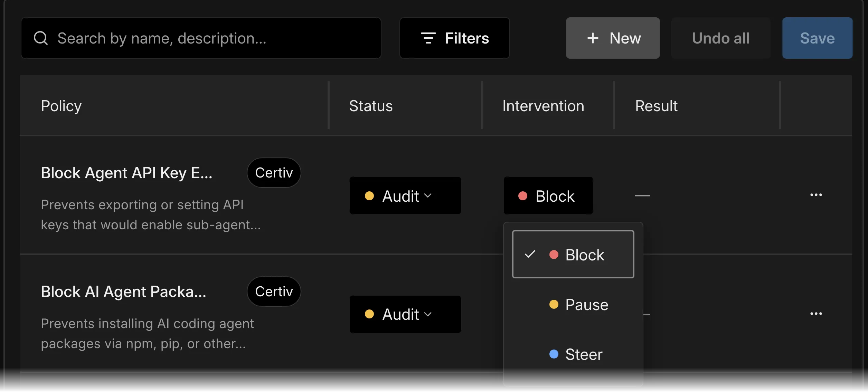This screenshot has height=392, width=868.
Task: Collapse the Block intervention dropdown button
Action: pyautogui.click(x=548, y=196)
